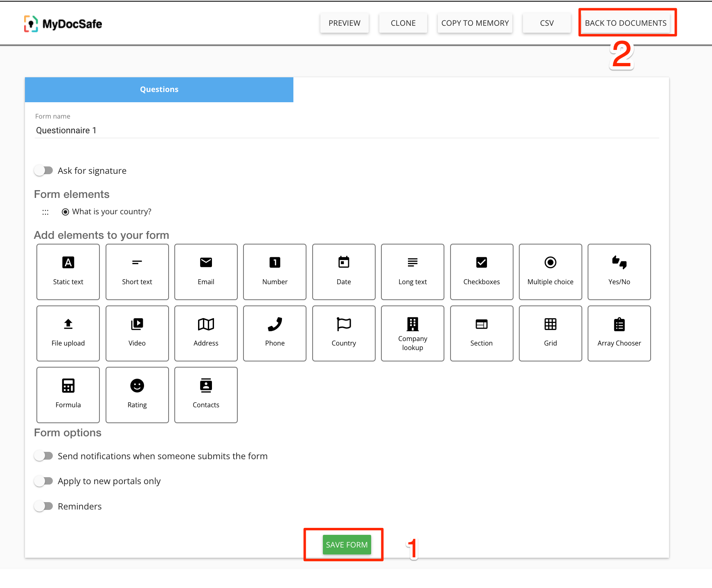Enable the Ask for signature toggle
712x588 pixels.
(43, 171)
